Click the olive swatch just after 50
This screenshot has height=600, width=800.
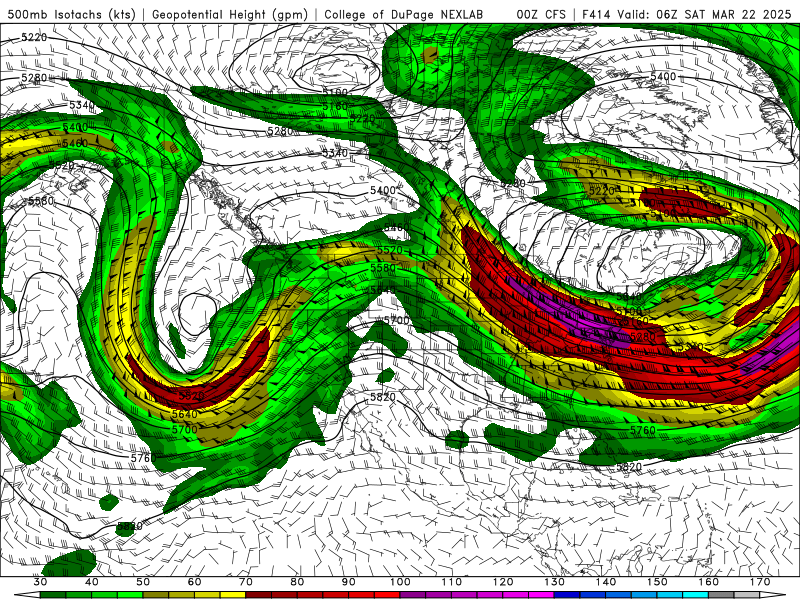pyautogui.click(x=156, y=595)
